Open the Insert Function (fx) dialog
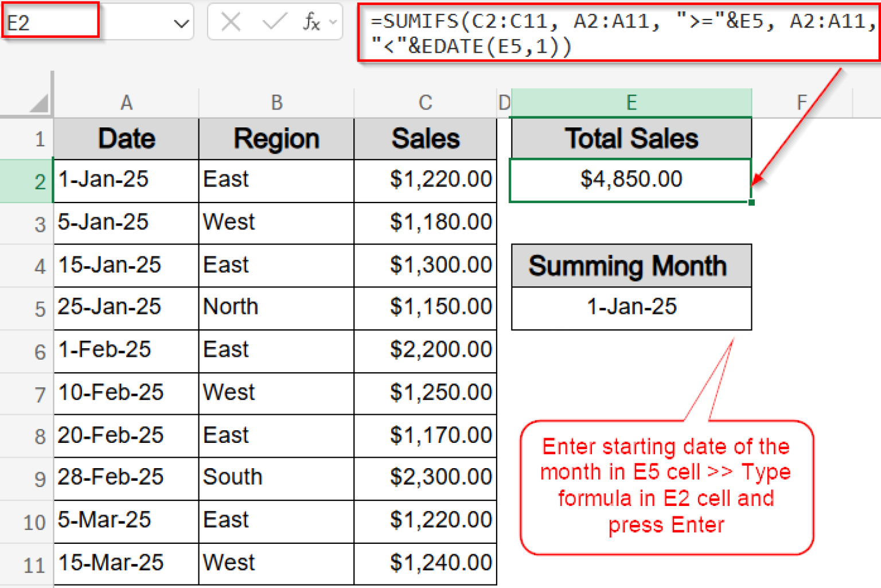This screenshot has height=588, width=881. click(x=311, y=22)
